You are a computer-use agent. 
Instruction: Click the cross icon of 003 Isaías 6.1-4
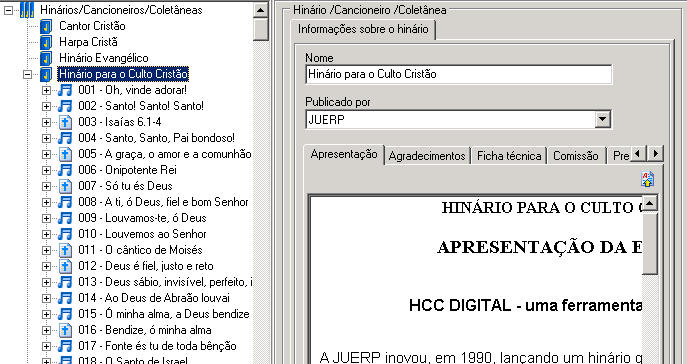[65, 122]
